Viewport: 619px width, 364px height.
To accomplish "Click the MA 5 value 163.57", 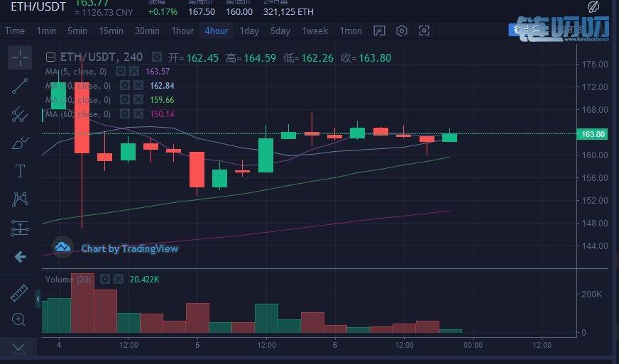I will pos(158,72).
